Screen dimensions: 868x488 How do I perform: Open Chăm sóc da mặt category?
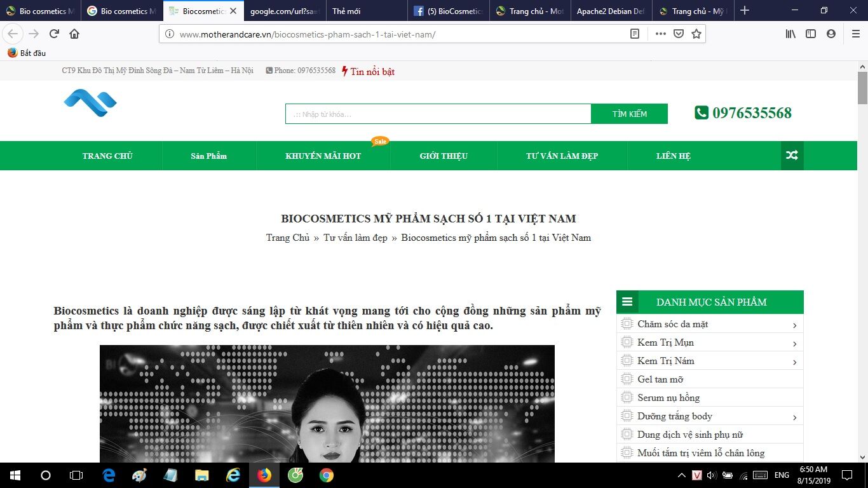673,324
